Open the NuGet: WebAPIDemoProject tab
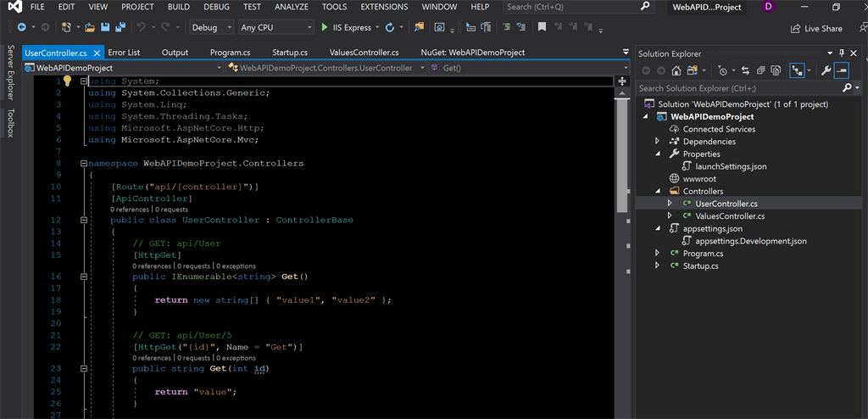The width and height of the screenshot is (868, 419). (x=473, y=52)
